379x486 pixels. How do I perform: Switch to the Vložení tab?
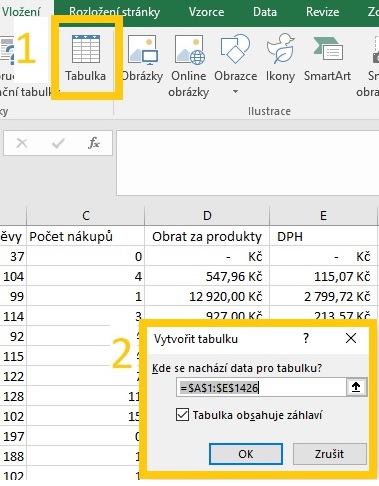point(21,12)
